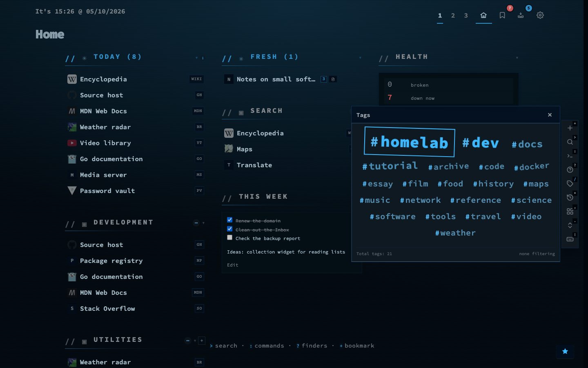Check the backup report checkbox
Screen dimensions: 588x368
pos(229,238)
